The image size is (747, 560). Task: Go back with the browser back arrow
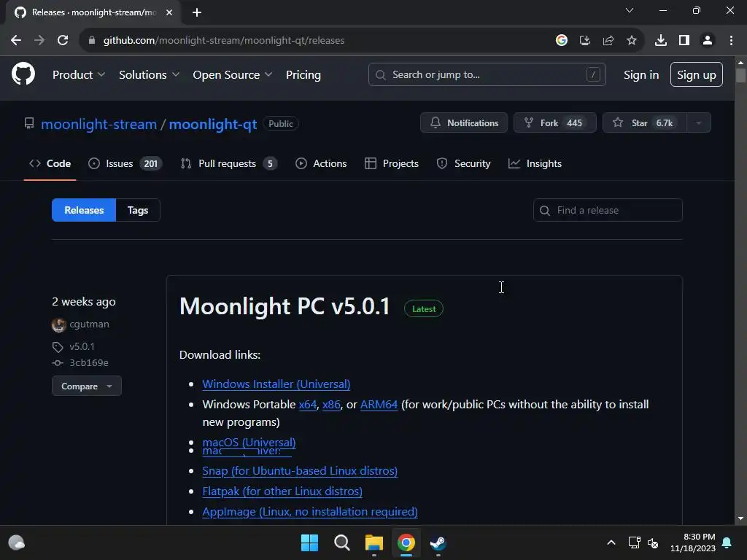pyautogui.click(x=16, y=41)
